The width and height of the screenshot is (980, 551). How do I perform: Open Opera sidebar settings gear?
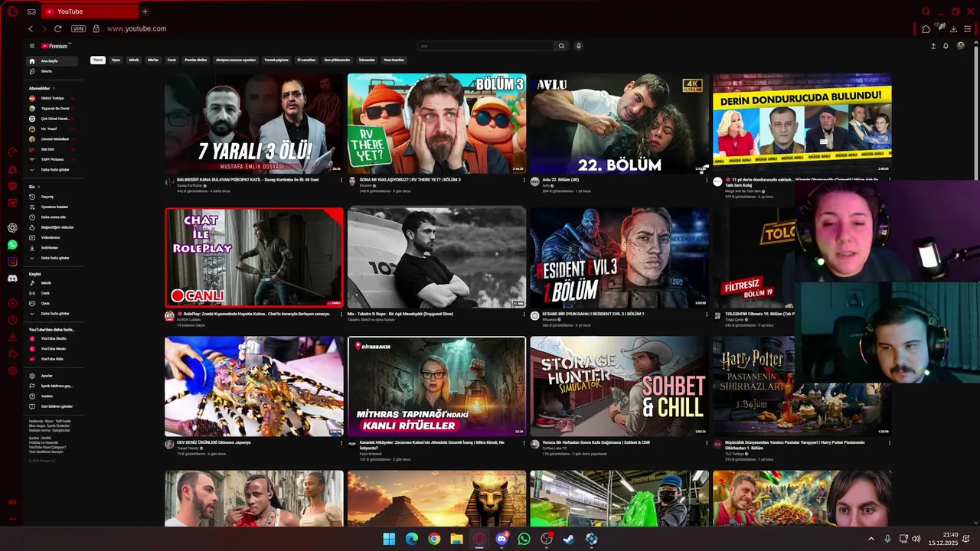12,371
